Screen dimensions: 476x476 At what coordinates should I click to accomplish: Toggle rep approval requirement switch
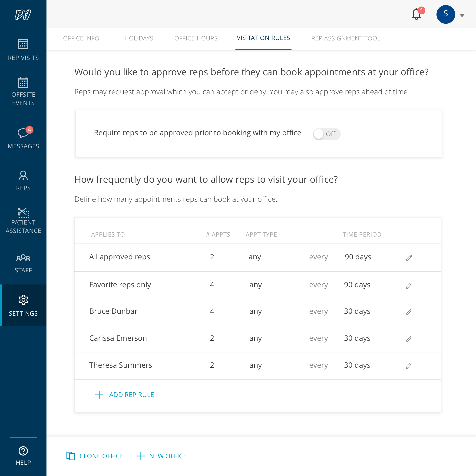[327, 134]
